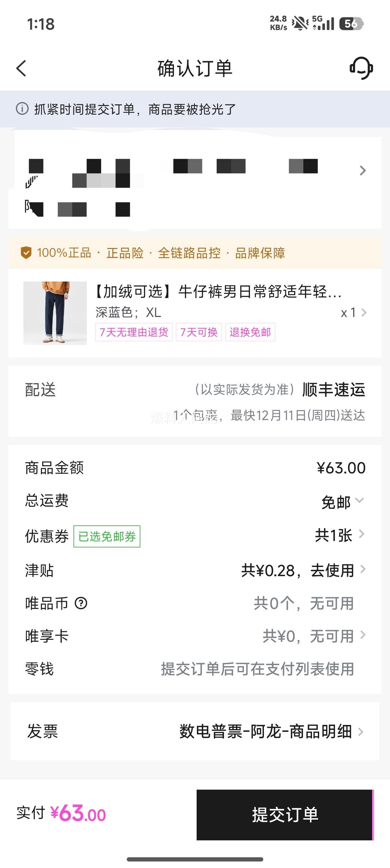Tap the 7天无理由退货 tag

click(x=134, y=332)
